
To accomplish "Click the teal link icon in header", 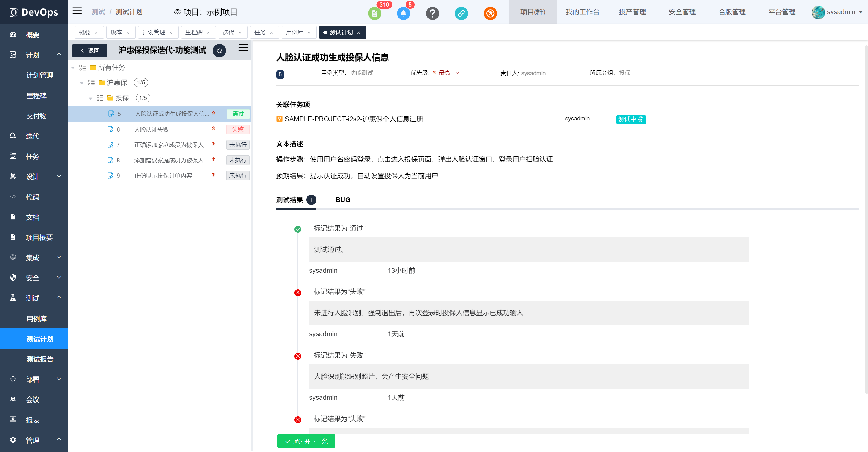I will pyautogui.click(x=461, y=14).
